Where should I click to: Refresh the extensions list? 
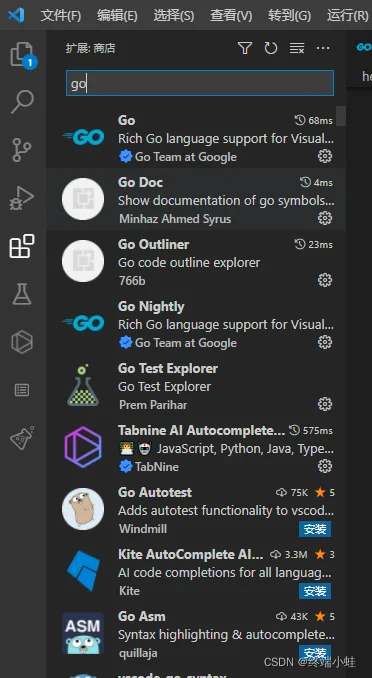pyautogui.click(x=271, y=48)
